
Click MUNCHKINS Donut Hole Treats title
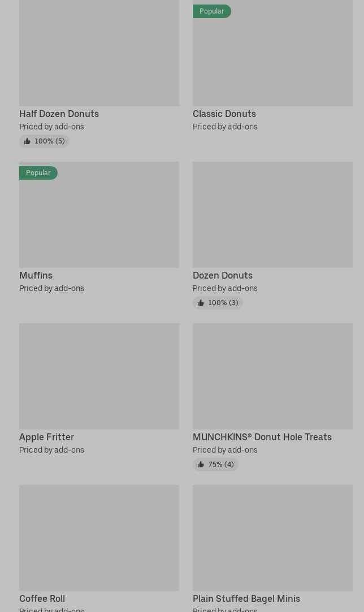pyautogui.click(x=262, y=437)
